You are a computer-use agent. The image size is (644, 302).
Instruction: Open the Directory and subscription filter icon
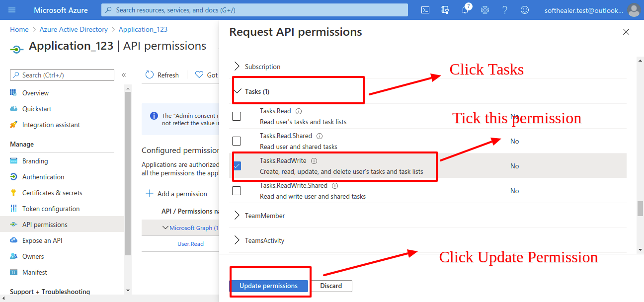point(445,10)
